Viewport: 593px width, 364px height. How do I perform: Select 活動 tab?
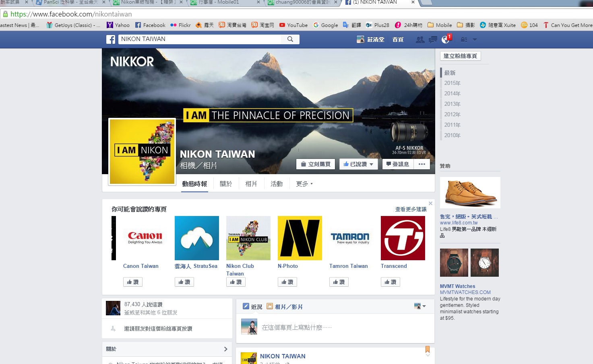coord(277,184)
